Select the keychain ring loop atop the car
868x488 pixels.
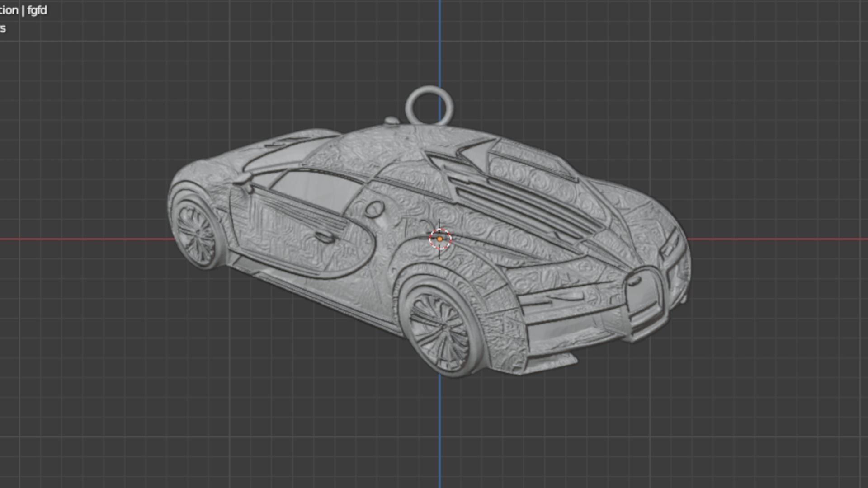(429, 105)
